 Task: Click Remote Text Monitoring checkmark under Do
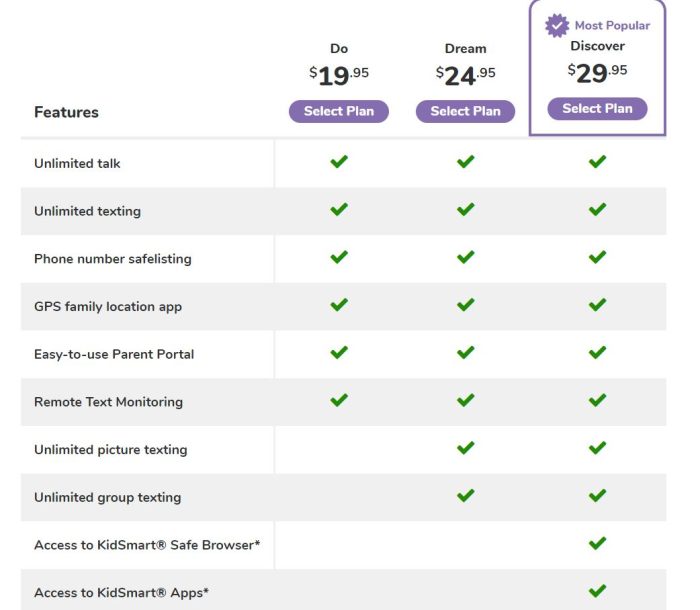tap(339, 400)
